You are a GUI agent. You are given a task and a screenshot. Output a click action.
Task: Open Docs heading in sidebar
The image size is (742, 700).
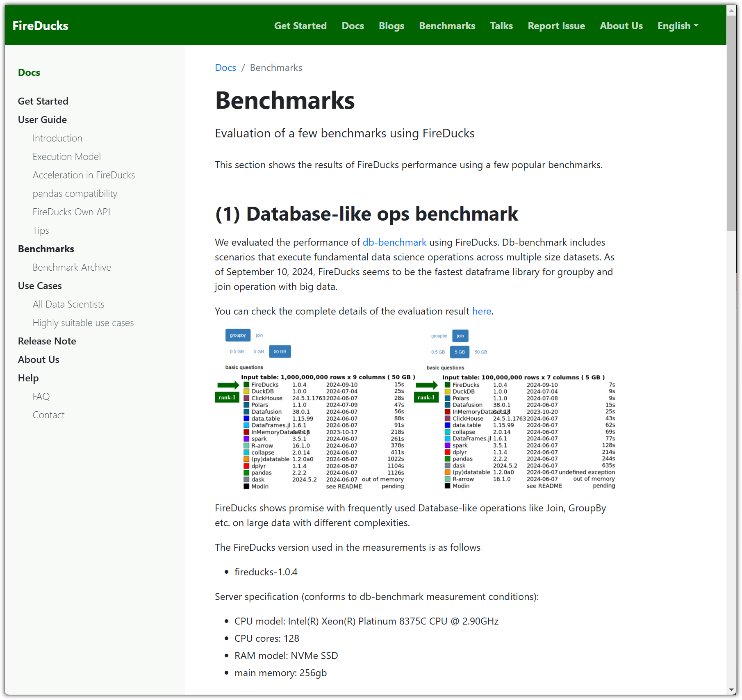pyautogui.click(x=29, y=73)
